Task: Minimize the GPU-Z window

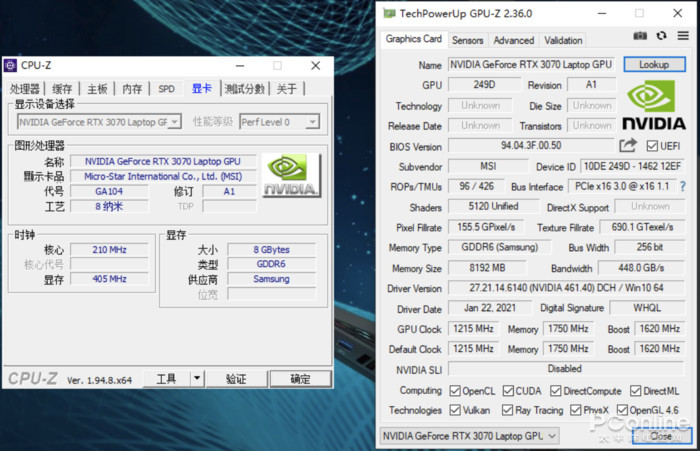Action: coord(602,13)
